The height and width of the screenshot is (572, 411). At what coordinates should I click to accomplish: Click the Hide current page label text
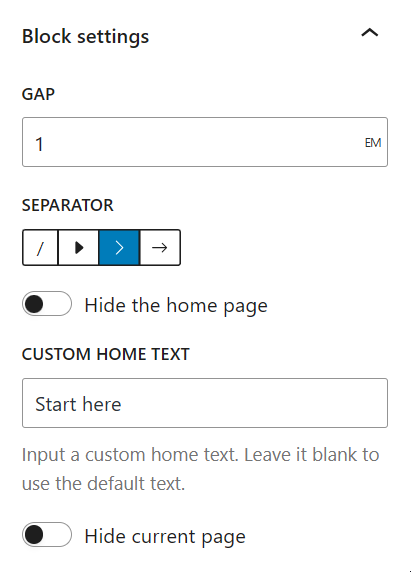[165, 537]
